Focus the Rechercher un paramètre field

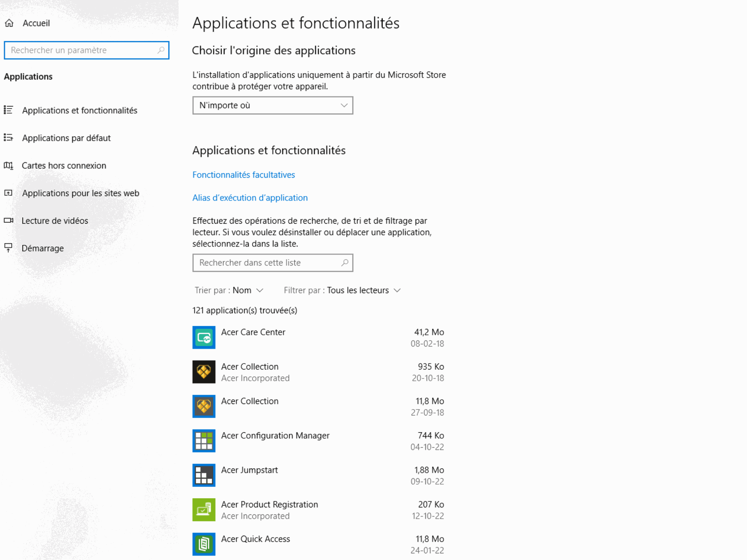(x=86, y=50)
